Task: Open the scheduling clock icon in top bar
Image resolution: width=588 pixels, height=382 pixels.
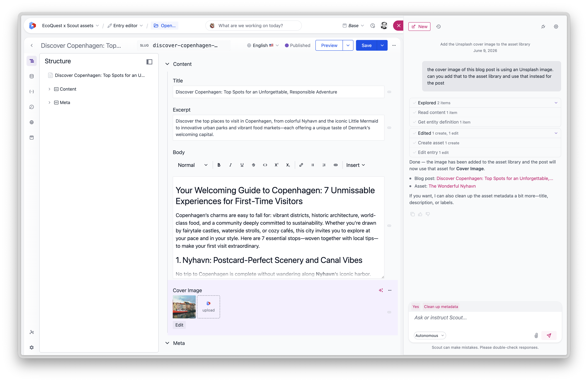Action: (373, 26)
